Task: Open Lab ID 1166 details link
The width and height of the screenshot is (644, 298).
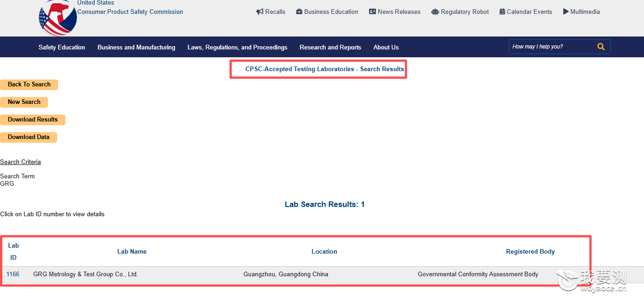Action: (13, 274)
